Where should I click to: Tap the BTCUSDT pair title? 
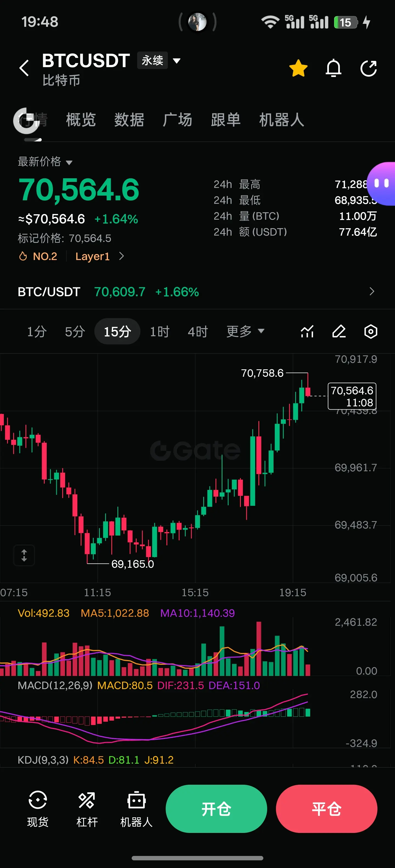pos(86,61)
